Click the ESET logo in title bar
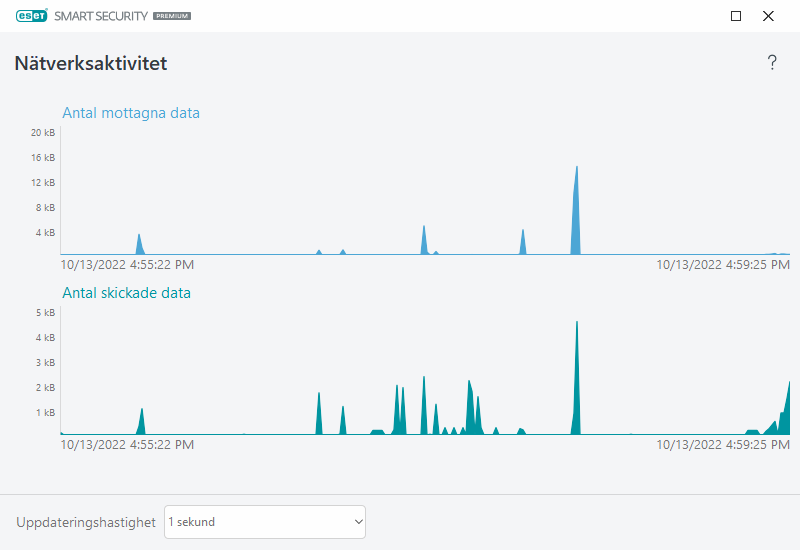800x550 pixels. [x=32, y=16]
